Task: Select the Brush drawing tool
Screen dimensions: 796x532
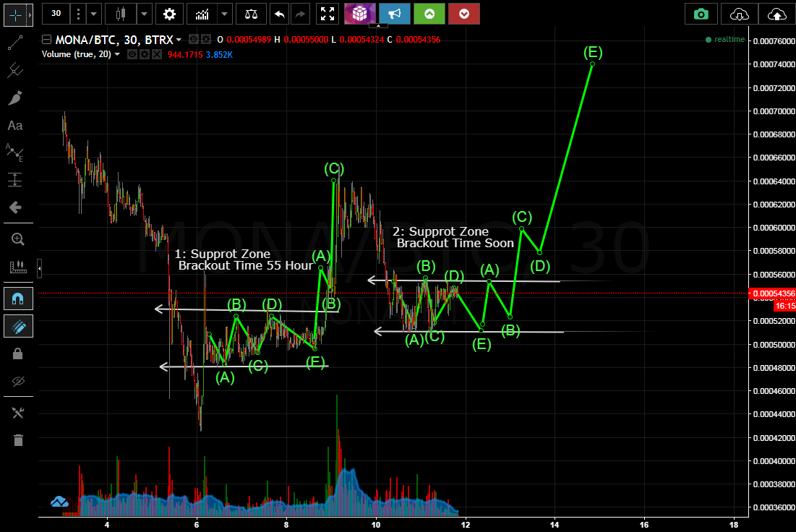Action: (15, 98)
